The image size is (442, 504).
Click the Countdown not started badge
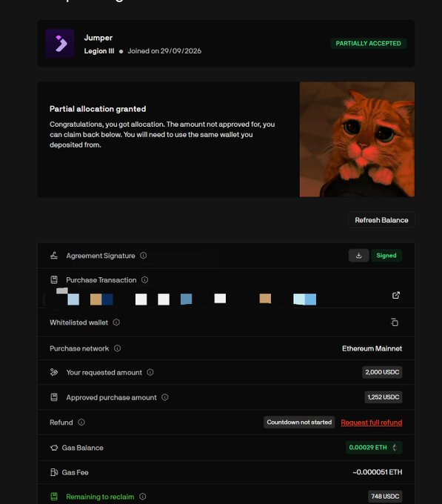coord(299,422)
